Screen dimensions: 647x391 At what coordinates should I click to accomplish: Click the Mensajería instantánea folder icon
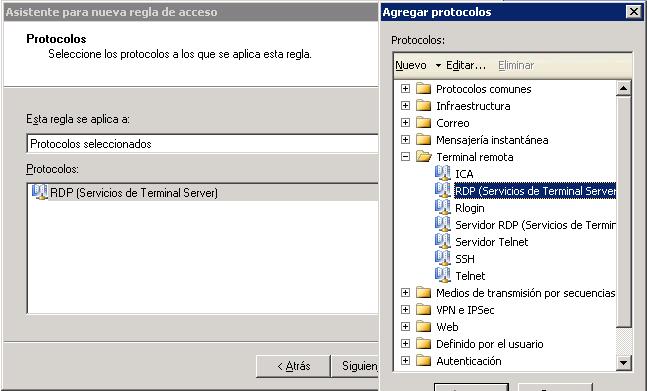(423, 139)
